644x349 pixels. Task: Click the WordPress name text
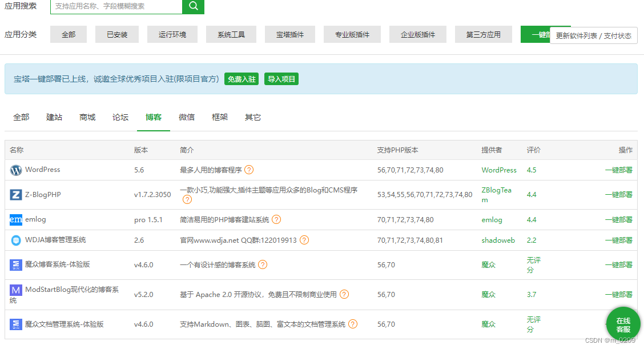(43, 170)
